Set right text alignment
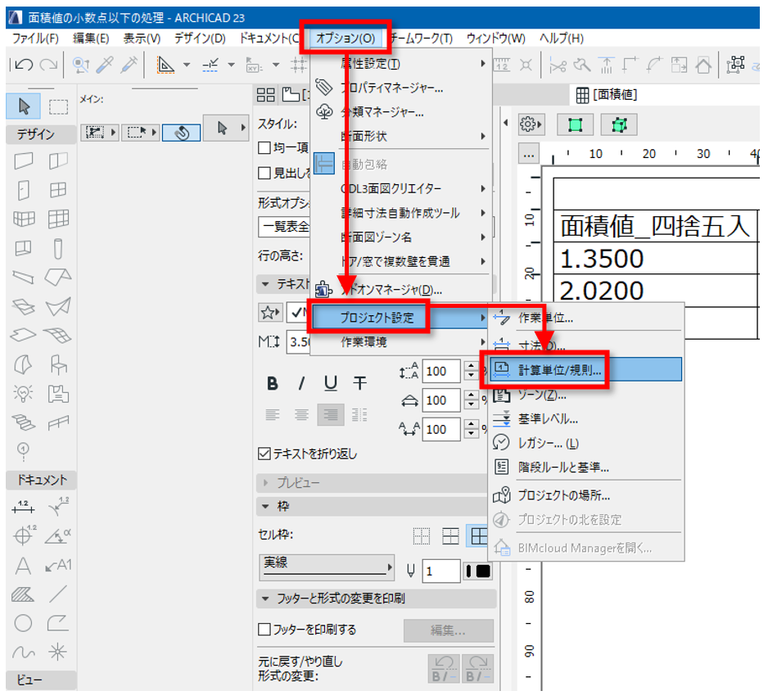768x700 pixels. pyautogui.click(x=331, y=415)
